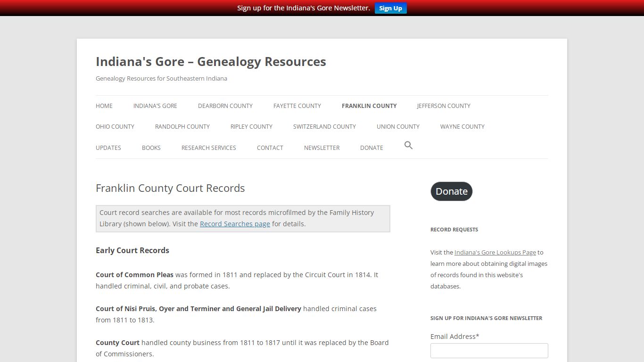This screenshot has height=362, width=644.
Task: Open UNION COUNTY menu item
Action: pos(398,127)
